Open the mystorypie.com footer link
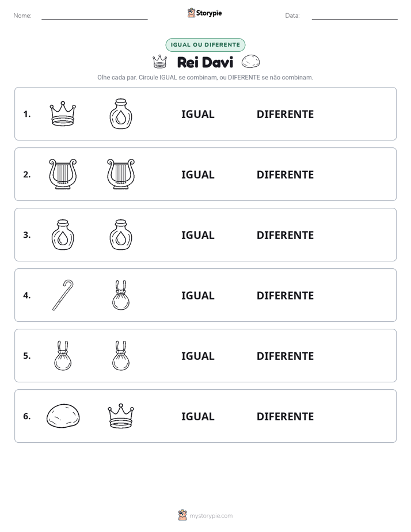This screenshot has height=532, width=411. (211, 516)
